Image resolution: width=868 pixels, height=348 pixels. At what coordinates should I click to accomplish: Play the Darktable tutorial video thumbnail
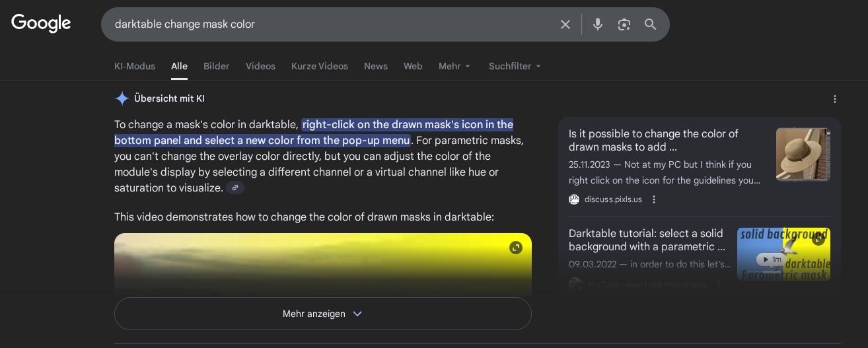[783, 254]
